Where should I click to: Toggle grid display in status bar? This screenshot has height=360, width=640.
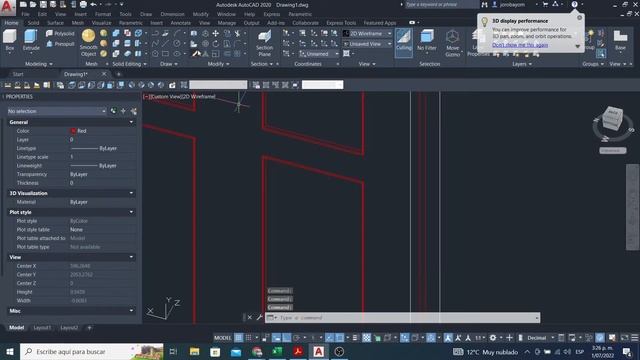coord(238,338)
